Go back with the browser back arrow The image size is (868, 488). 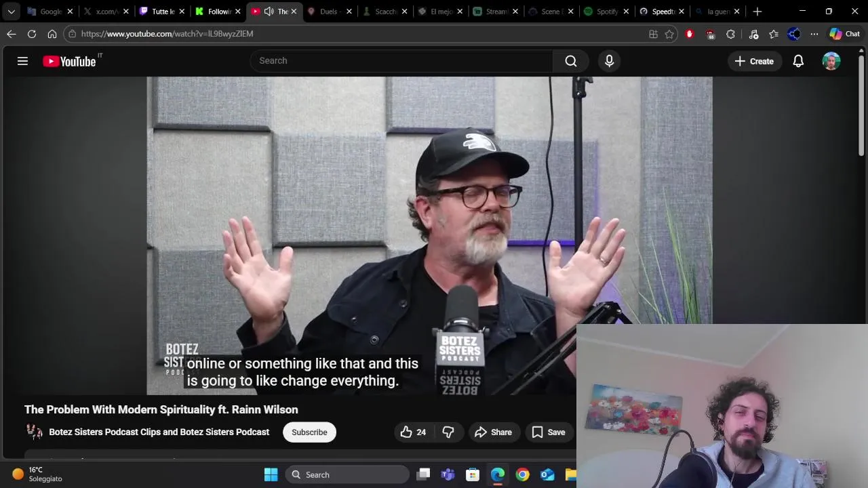(12, 34)
